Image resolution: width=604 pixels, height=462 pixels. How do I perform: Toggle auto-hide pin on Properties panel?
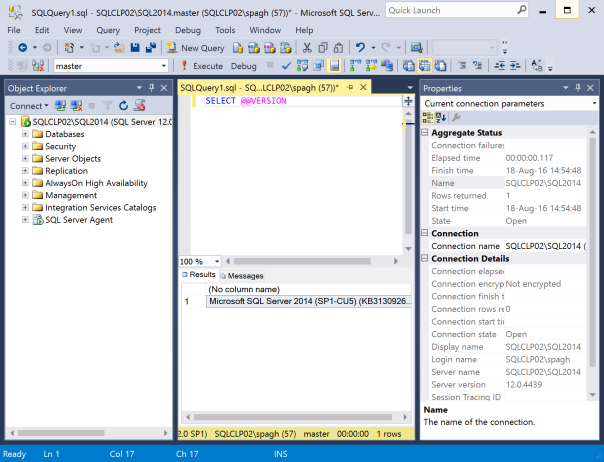pyautogui.click(x=580, y=88)
